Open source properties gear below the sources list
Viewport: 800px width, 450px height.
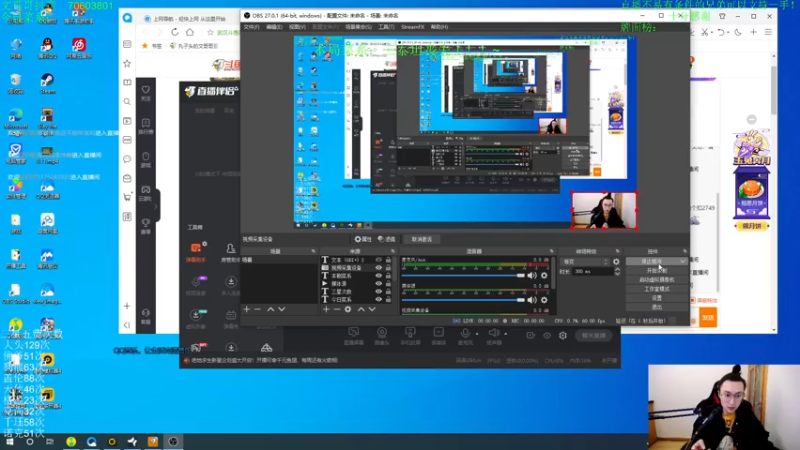(x=348, y=309)
